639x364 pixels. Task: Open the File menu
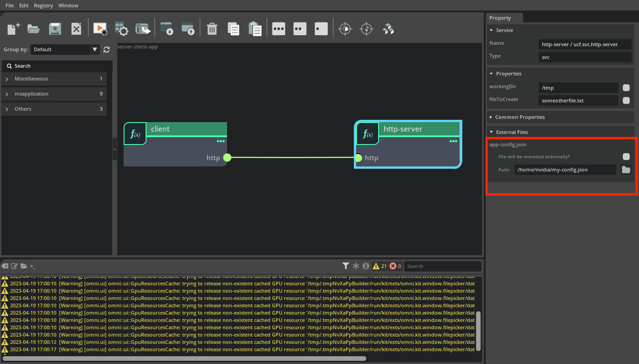click(x=10, y=5)
